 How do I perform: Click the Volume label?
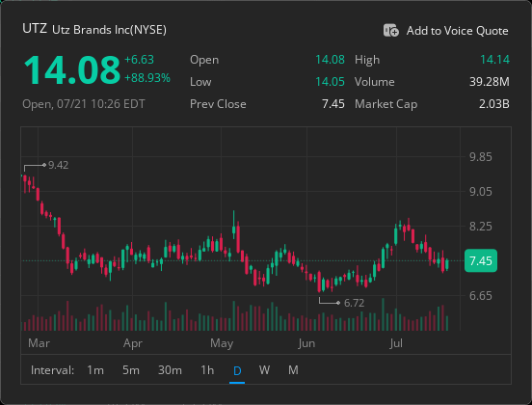click(x=374, y=82)
